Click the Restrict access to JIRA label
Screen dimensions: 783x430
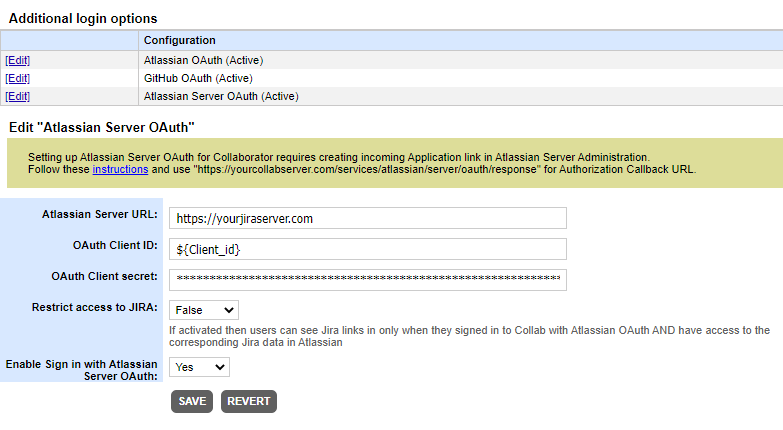click(x=95, y=307)
